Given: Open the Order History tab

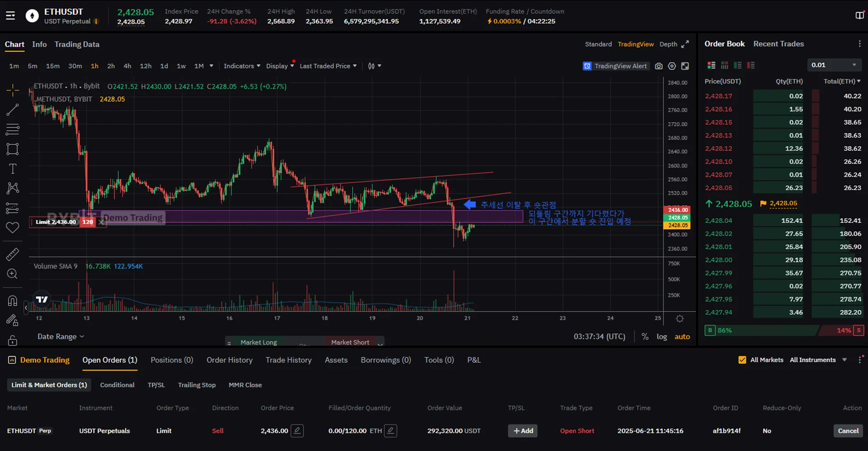Looking at the screenshot, I should pos(230,360).
